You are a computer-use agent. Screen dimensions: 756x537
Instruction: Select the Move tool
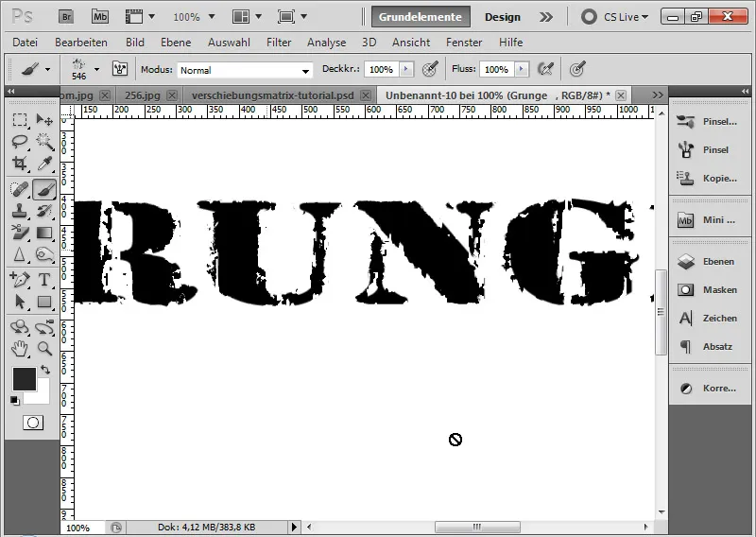(44, 119)
